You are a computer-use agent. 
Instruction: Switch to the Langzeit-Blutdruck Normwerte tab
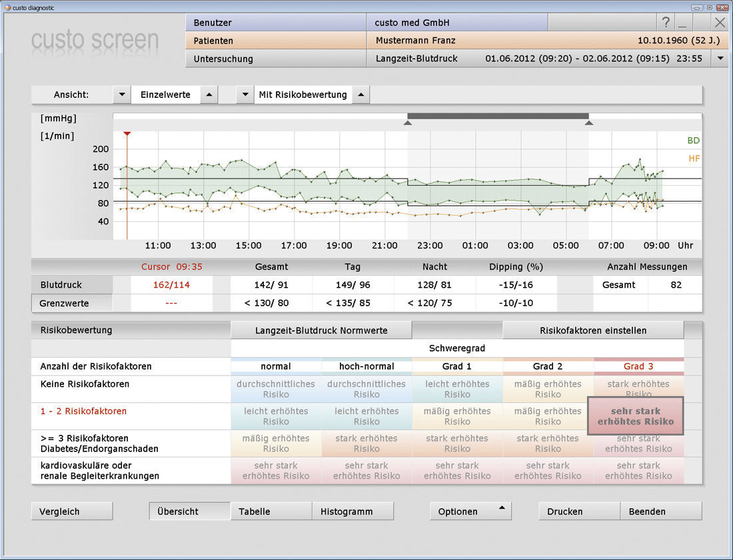pyautogui.click(x=321, y=330)
